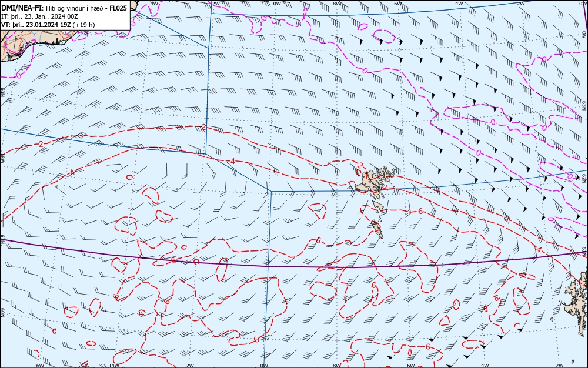Click the initial time line "IT: þri.. 23. Jan.. 2024 00Z"

pos(39,16)
